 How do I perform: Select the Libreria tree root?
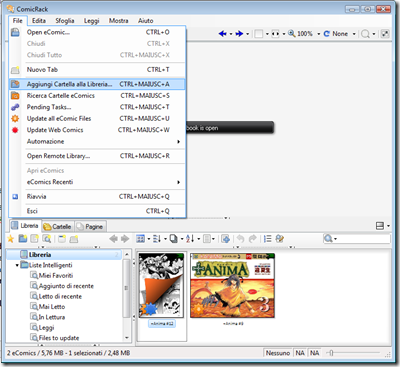(x=65, y=255)
